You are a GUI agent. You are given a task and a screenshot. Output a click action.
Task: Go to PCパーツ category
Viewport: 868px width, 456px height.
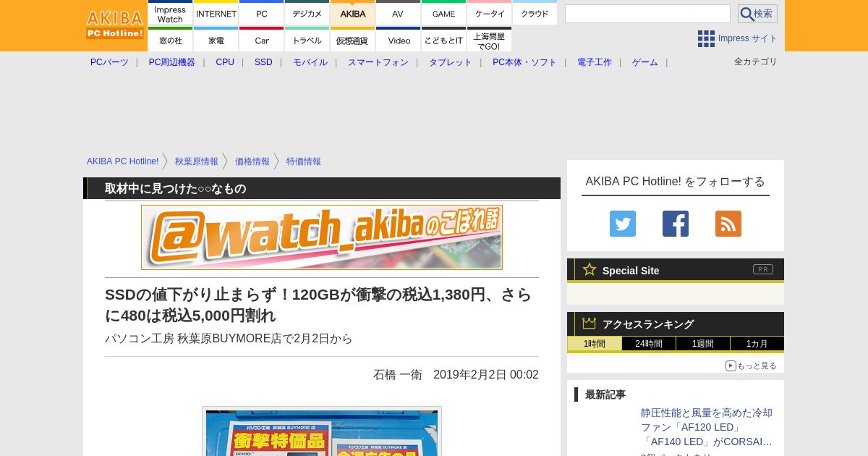pos(109,62)
